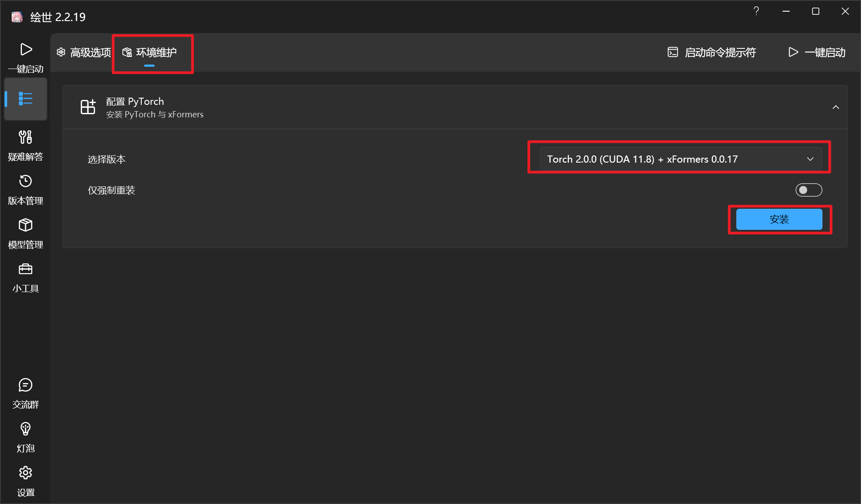
Task: Open 模型管理 model management cube icon
Action: click(26, 233)
